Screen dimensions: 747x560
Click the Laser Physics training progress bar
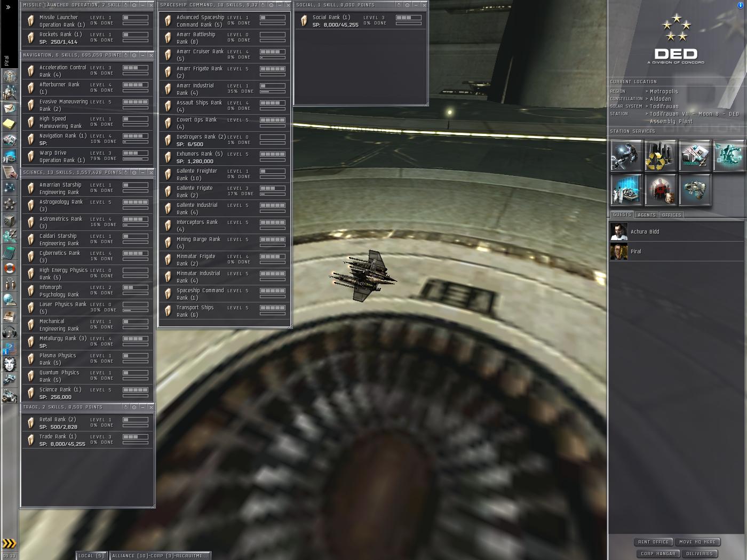tap(136, 310)
